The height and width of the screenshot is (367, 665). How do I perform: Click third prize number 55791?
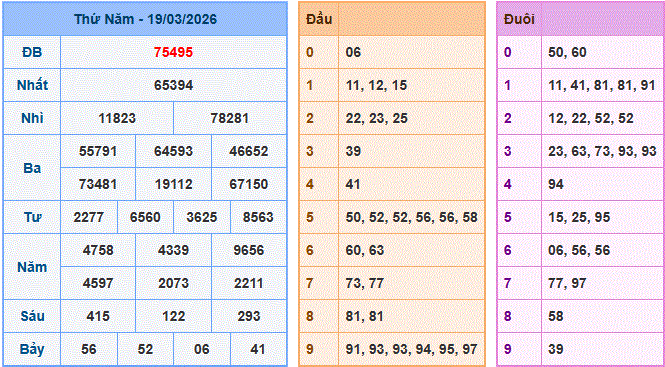(98, 151)
